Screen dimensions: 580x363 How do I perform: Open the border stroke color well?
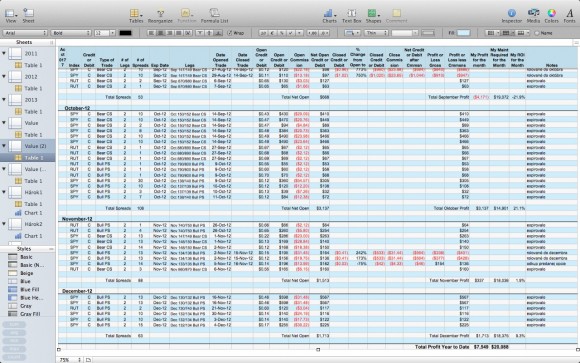click(428, 33)
